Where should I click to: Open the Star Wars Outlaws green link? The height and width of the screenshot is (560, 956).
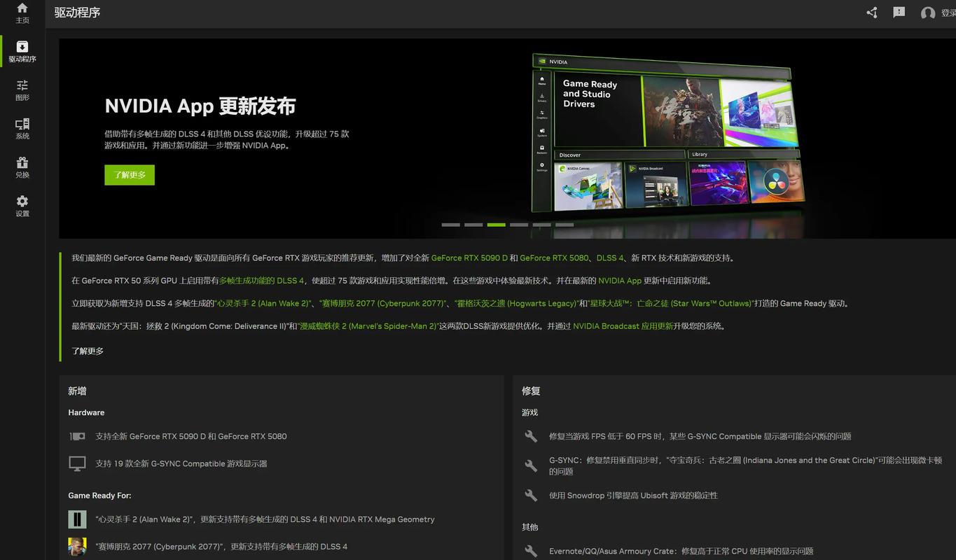click(670, 303)
